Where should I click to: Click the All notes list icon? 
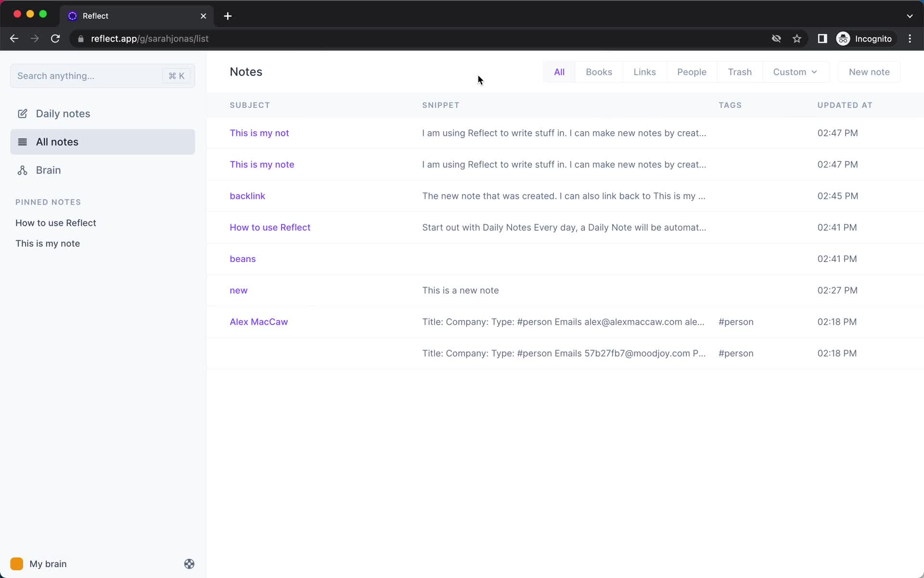click(22, 141)
